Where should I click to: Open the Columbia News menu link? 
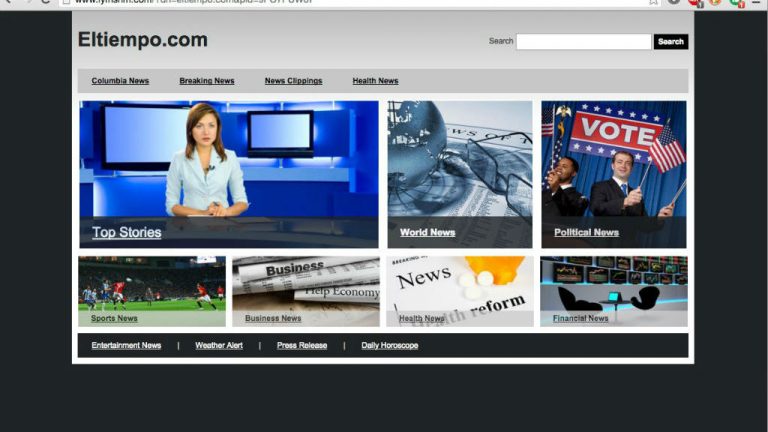tap(120, 81)
